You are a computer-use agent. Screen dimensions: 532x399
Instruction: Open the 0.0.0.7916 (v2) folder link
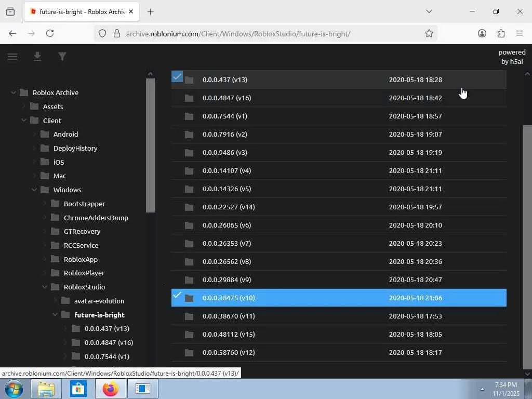(x=224, y=135)
